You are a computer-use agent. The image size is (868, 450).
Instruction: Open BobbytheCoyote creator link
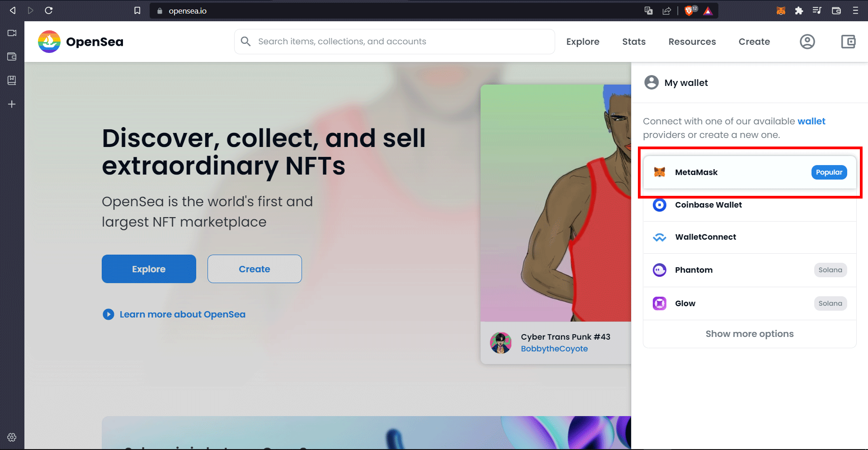(x=554, y=349)
